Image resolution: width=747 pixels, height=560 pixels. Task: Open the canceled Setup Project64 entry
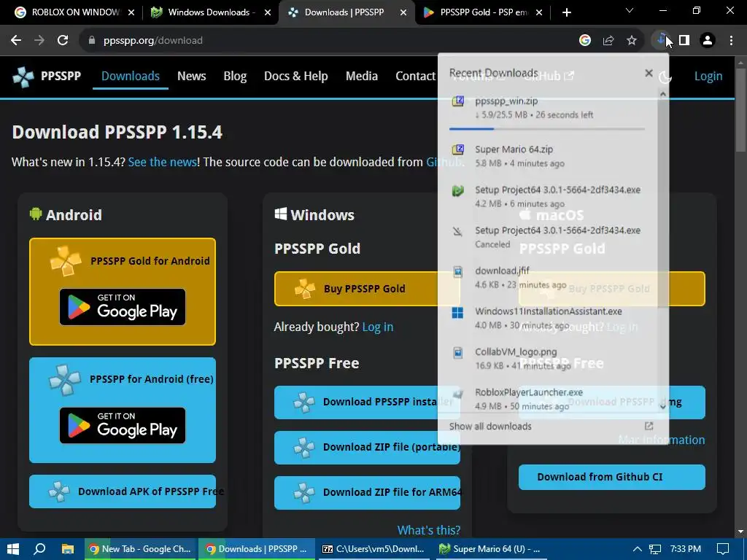click(548, 237)
